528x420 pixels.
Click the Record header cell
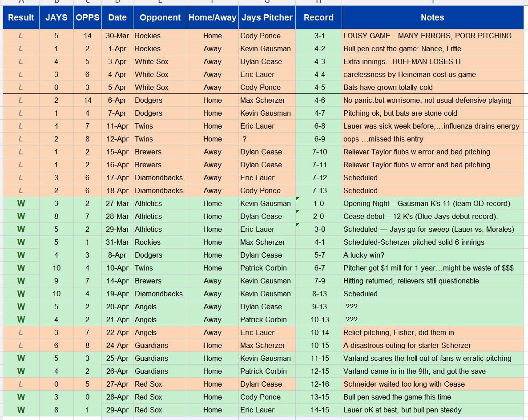pyautogui.click(x=318, y=18)
